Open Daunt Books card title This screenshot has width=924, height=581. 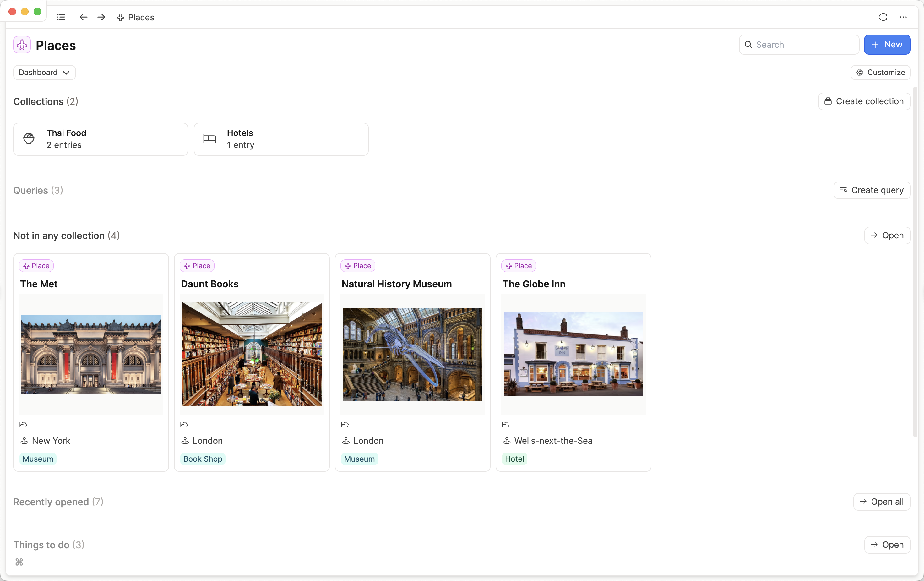pos(209,284)
